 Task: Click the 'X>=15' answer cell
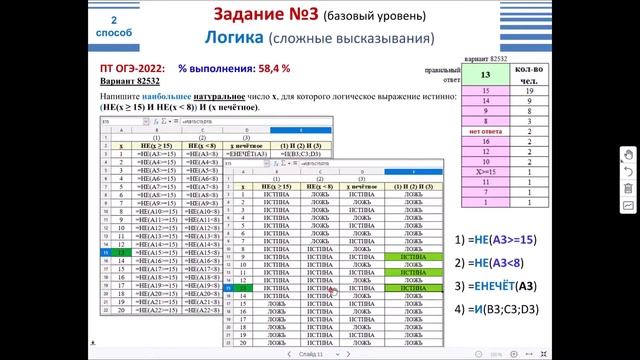pos(485,172)
